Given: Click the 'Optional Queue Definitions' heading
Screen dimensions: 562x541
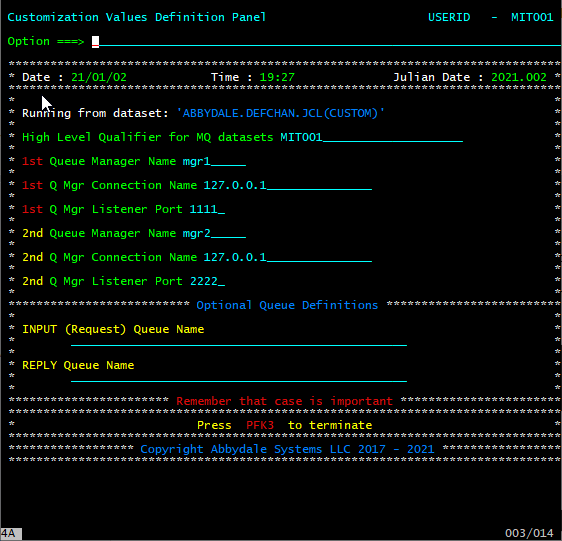Looking at the screenshot, I should tap(287, 305).
